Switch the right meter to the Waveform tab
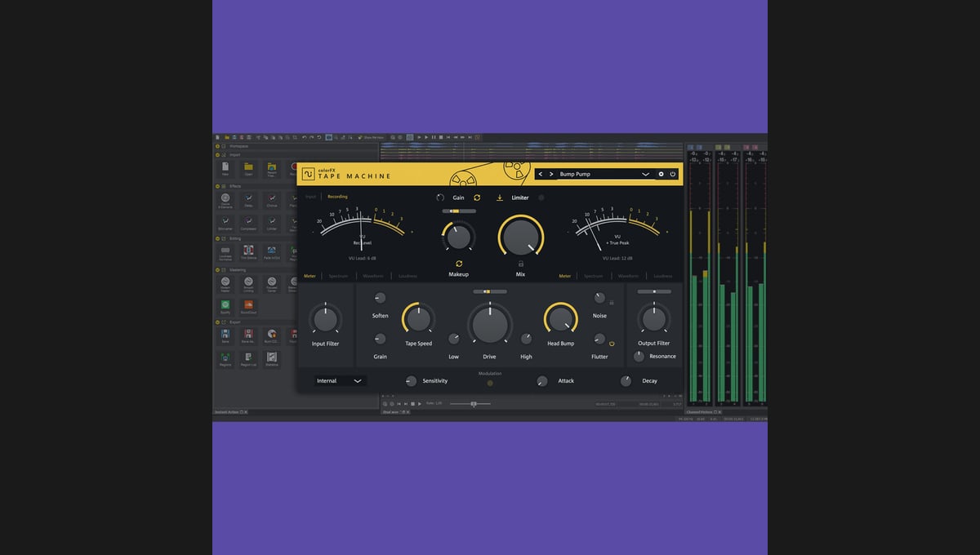The height and width of the screenshot is (555, 980). (628, 276)
